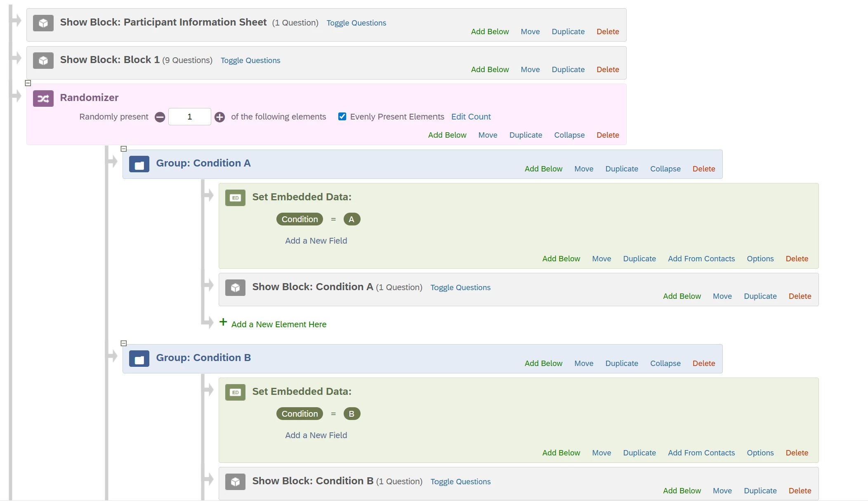The width and height of the screenshot is (868, 502).
Task: Click the Block 1 cube icon
Action: (x=43, y=61)
